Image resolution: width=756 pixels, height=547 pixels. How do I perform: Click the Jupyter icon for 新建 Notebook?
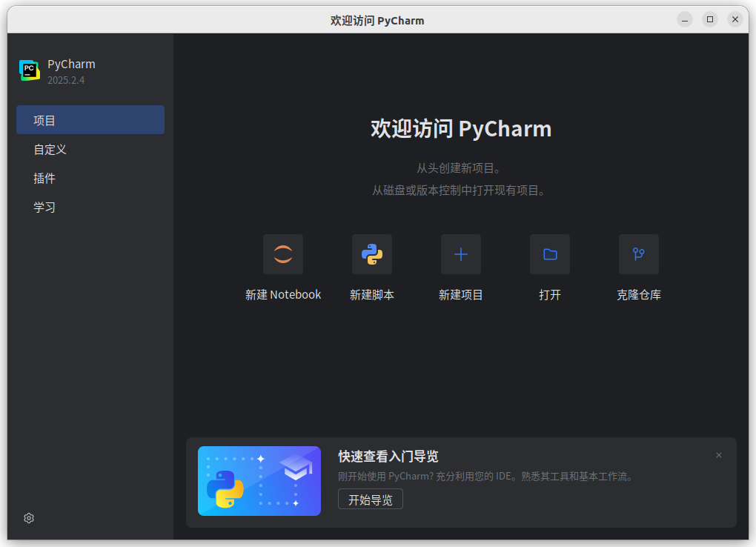point(283,254)
